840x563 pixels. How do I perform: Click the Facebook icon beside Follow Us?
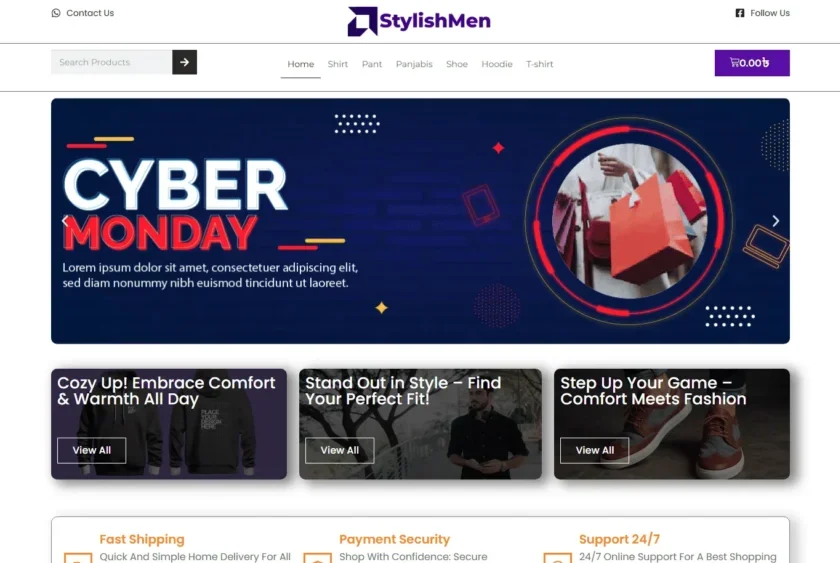pyautogui.click(x=740, y=13)
